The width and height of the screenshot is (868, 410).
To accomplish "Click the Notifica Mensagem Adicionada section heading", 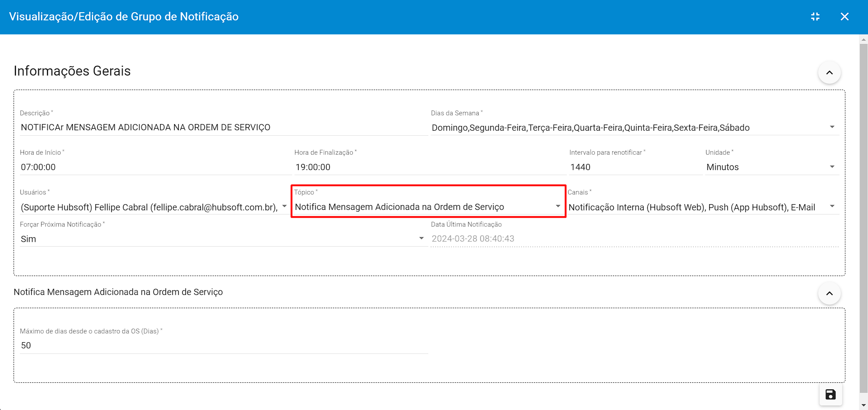I will [x=118, y=292].
